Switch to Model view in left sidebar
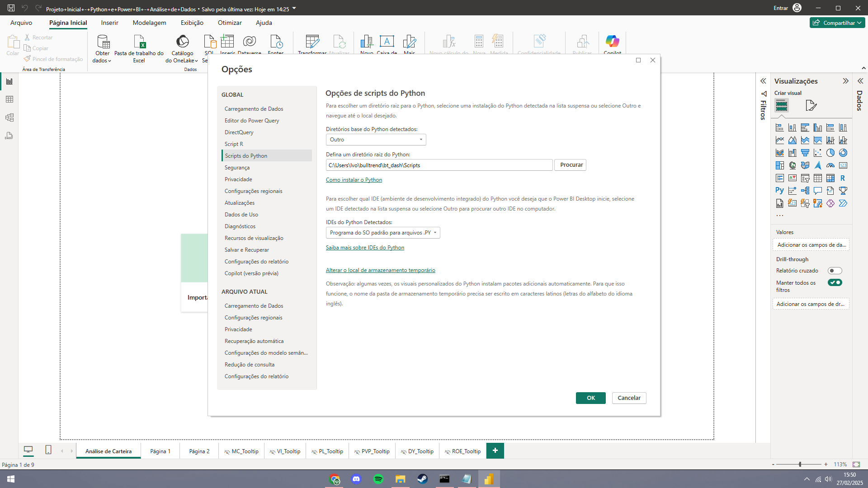 point(9,117)
